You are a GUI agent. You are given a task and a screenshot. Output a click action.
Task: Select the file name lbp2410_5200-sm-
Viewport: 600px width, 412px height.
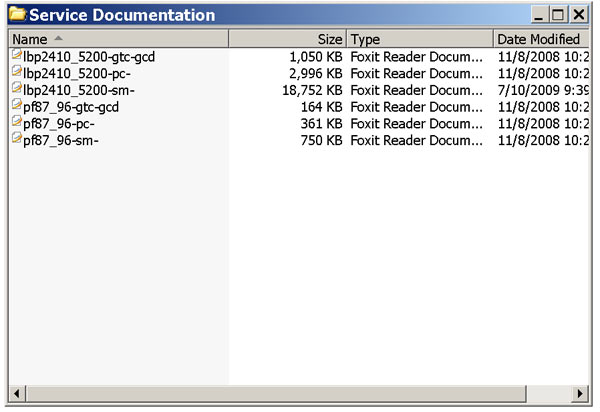pyautogui.click(x=79, y=90)
